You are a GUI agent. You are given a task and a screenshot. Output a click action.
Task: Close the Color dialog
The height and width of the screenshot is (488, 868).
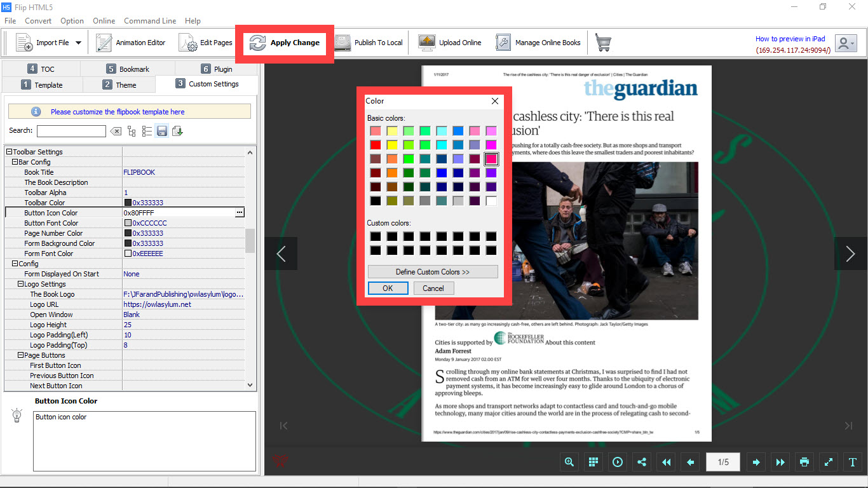tap(495, 101)
